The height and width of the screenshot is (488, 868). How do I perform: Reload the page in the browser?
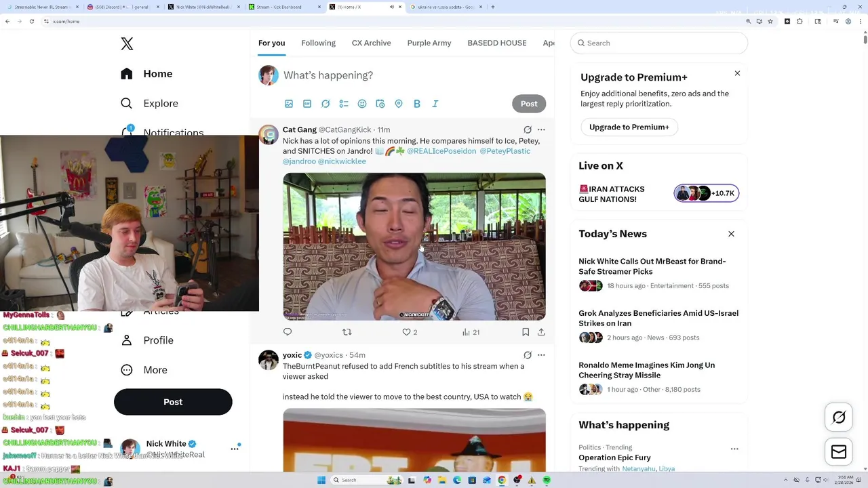pyautogui.click(x=32, y=22)
